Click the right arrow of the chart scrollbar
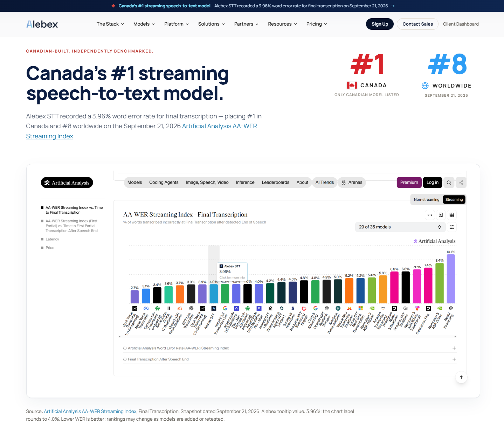This screenshot has height=427, width=504. (455, 337)
